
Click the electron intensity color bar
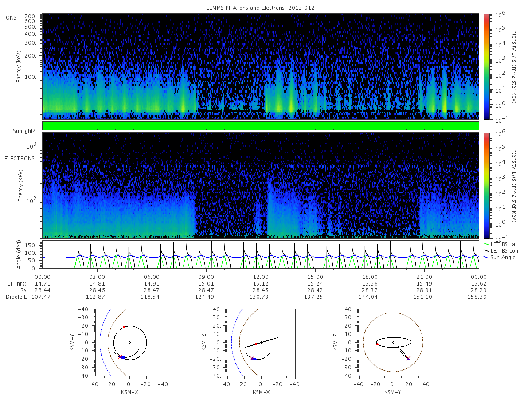[486, 185]
